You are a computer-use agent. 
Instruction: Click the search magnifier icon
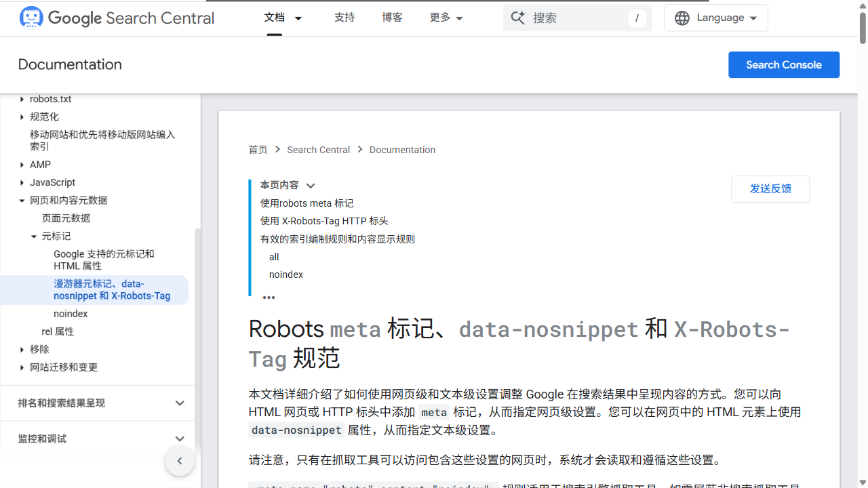(517, 18)
